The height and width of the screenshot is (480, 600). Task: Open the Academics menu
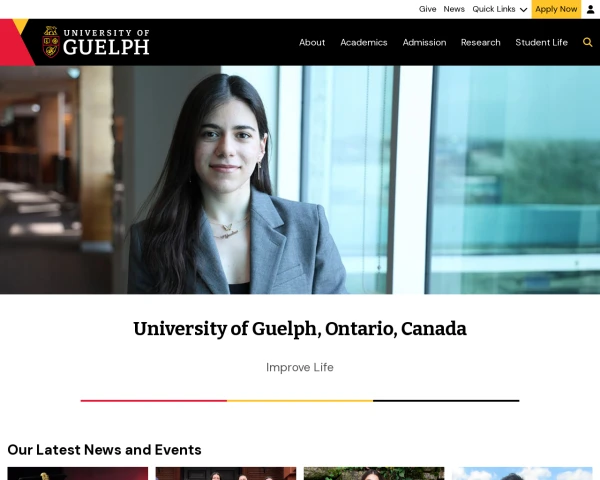(x=364, y=42)
